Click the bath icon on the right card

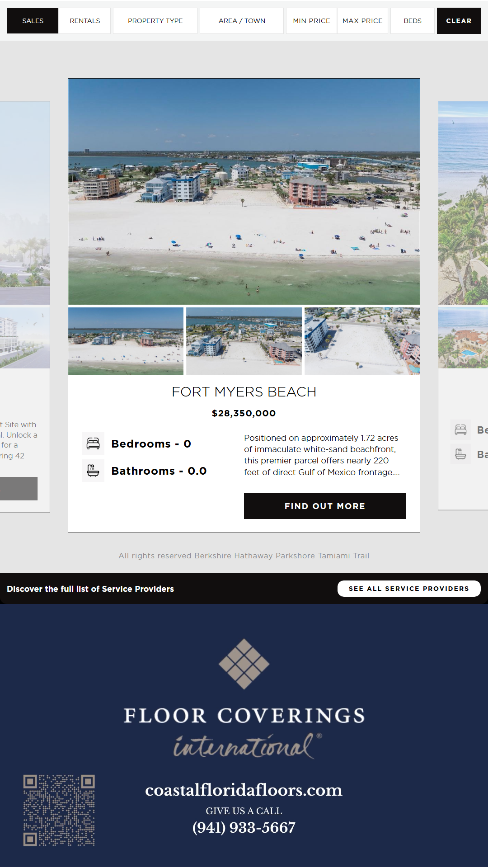(461, 454)
